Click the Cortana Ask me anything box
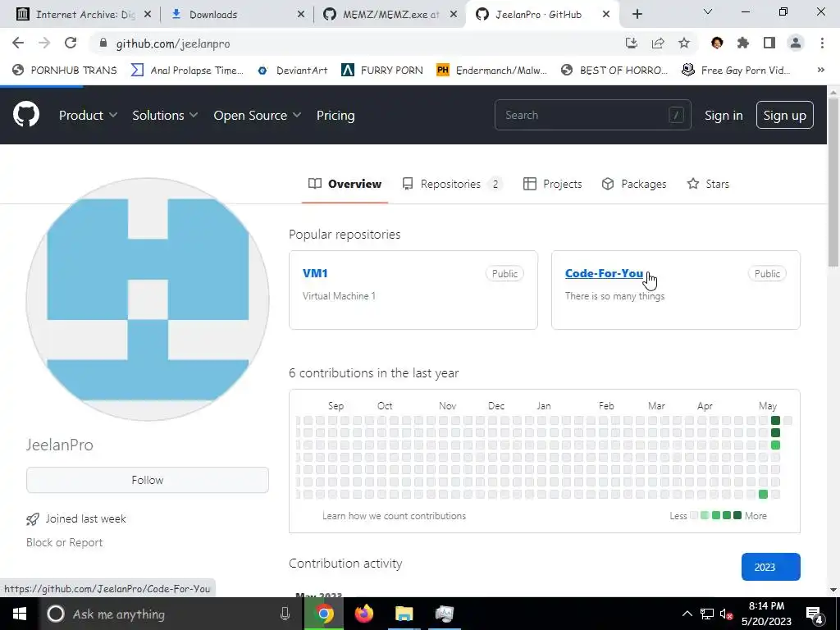840x630 pixels. point(171,614)
